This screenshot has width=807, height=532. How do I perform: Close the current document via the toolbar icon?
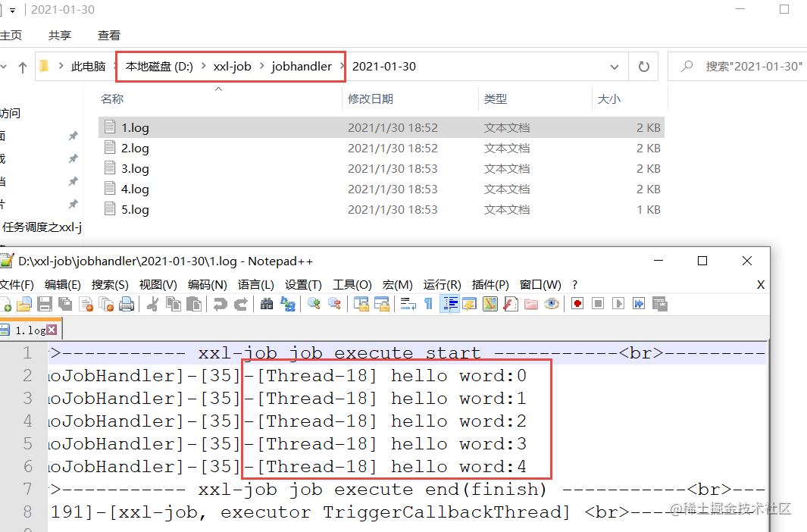point(86,304)
